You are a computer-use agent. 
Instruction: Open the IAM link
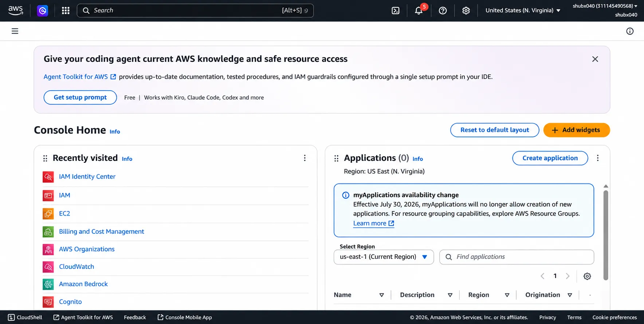coord(64,195)
